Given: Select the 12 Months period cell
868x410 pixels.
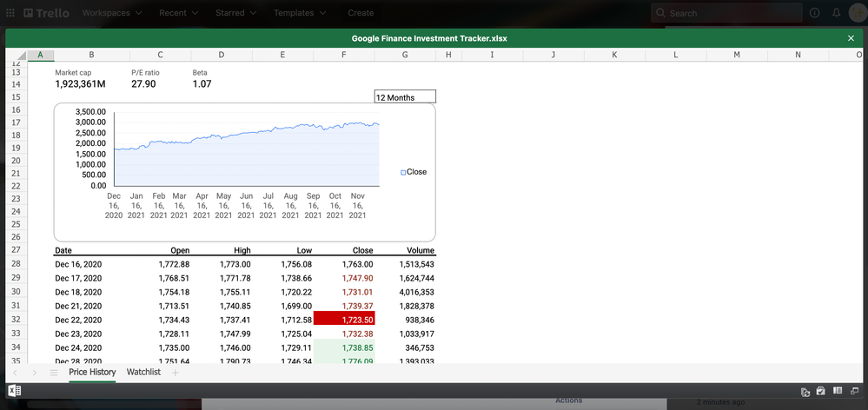Looking at the screenshot, I should coord(405,97).
